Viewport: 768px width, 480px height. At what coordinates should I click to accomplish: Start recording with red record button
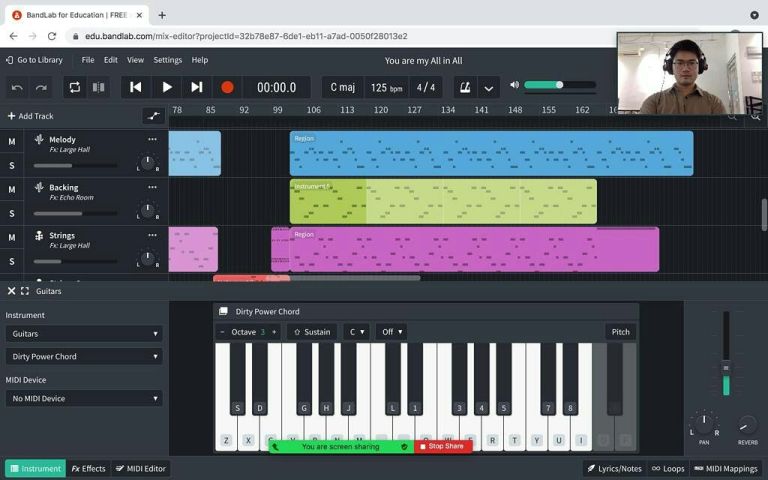[x=227, y=87]
